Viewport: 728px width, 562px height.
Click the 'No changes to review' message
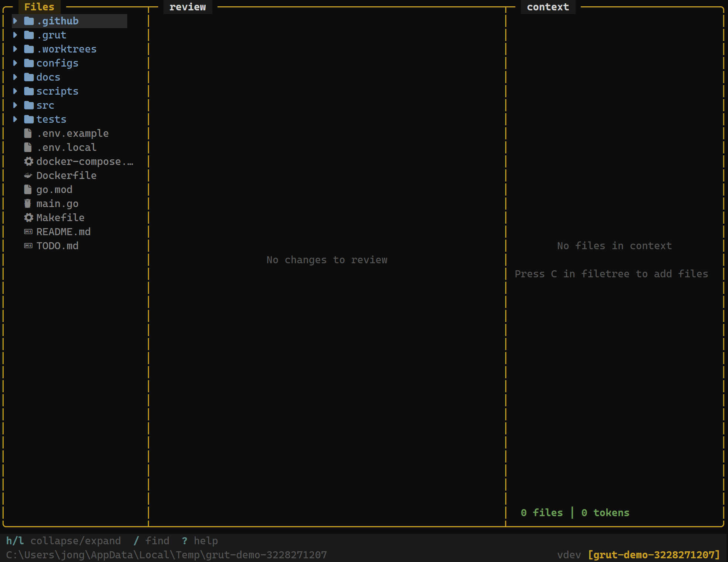[x=327, y=260]
